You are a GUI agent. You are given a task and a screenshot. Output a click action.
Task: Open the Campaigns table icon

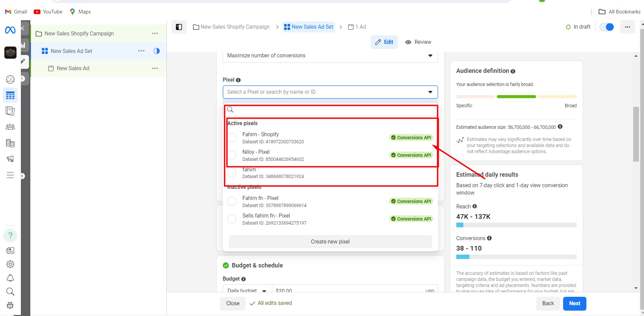pos(10,95)
